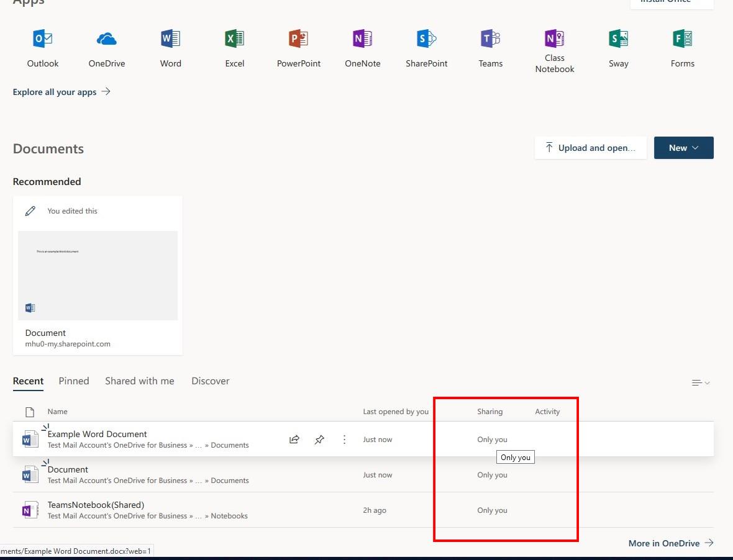
Task: Share the Example Word Document
Action: point(294,440)
